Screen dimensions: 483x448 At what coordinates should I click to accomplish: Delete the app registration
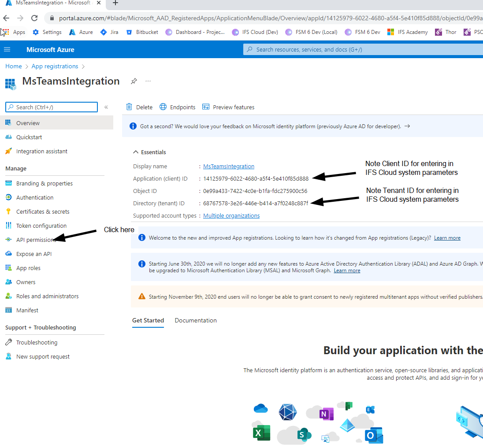(x=139, y=107)
